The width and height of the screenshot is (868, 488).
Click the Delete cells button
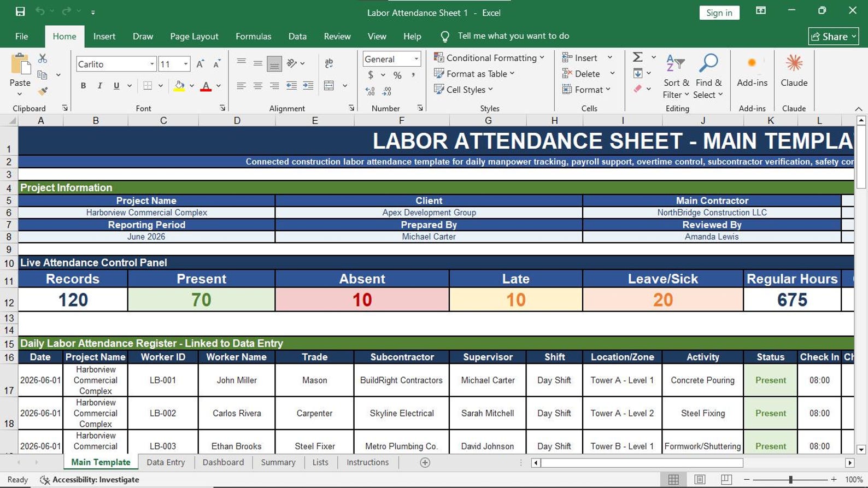click(581, 73)
